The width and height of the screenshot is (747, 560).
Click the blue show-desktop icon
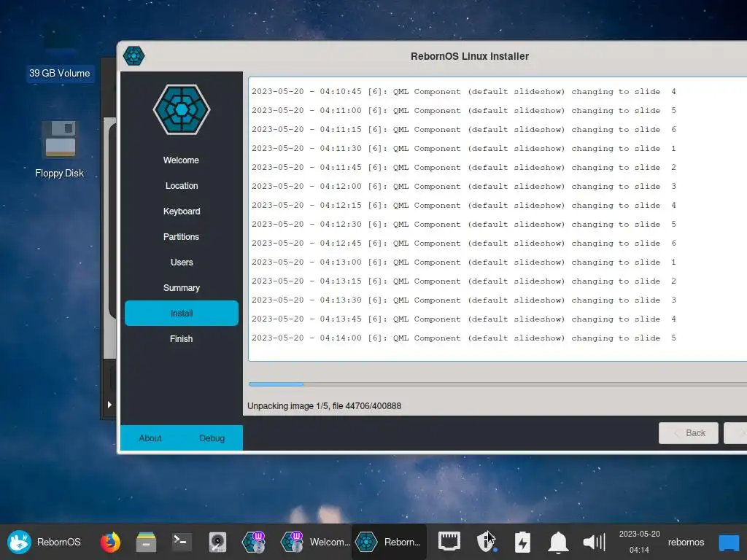click(x=729, y=542)
